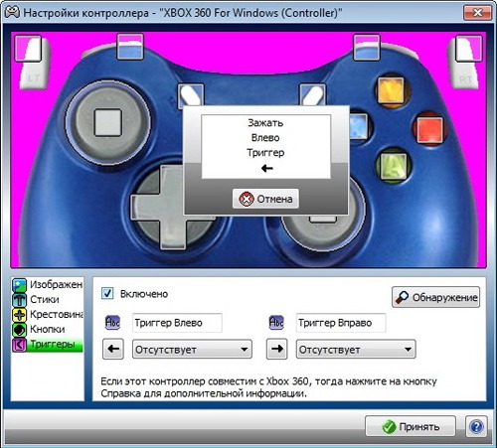Select the RT trigger marker on controller
Screen dimensions: 497x448
click(469, 49)
